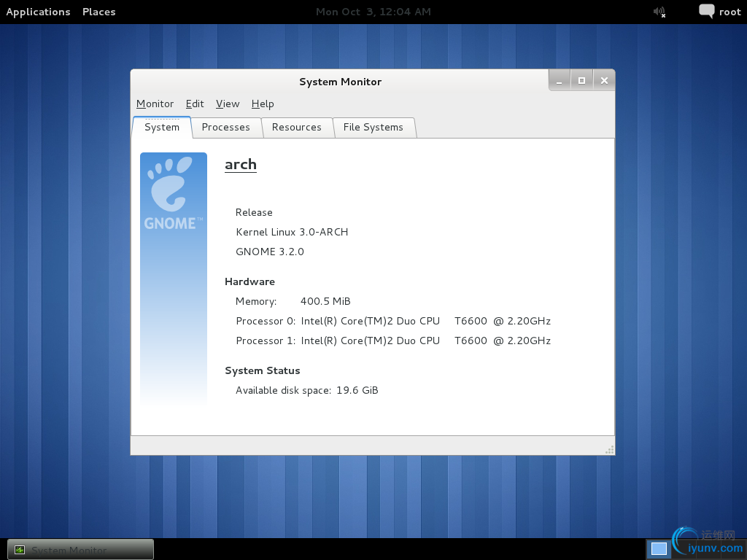This screenshot has height=560, width=747.
Task: Minimize the System Monitor window
Action: [560, 80]
